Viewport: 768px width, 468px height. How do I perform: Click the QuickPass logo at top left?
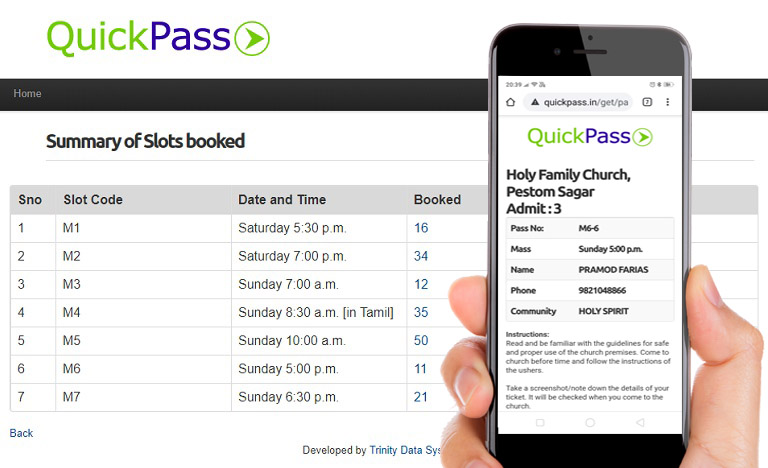(158, 38)
